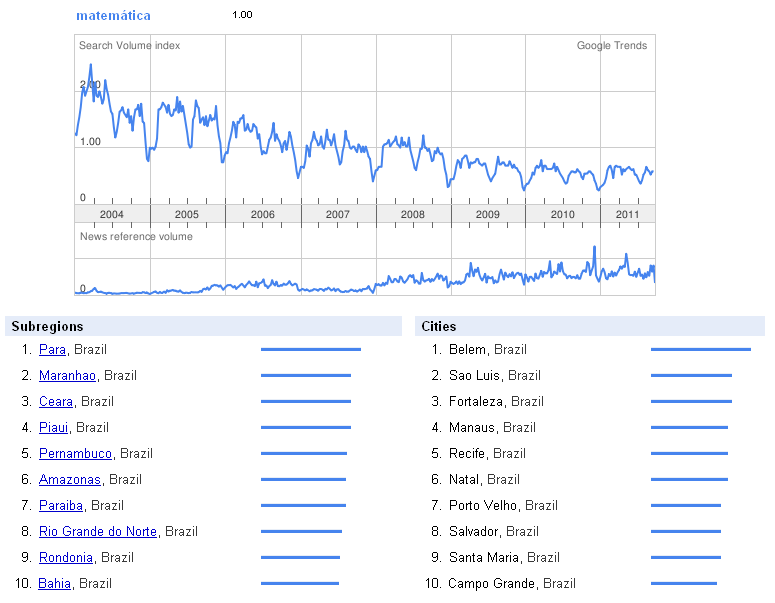Click the Belem, Brazil city entry

pos(488,349)
